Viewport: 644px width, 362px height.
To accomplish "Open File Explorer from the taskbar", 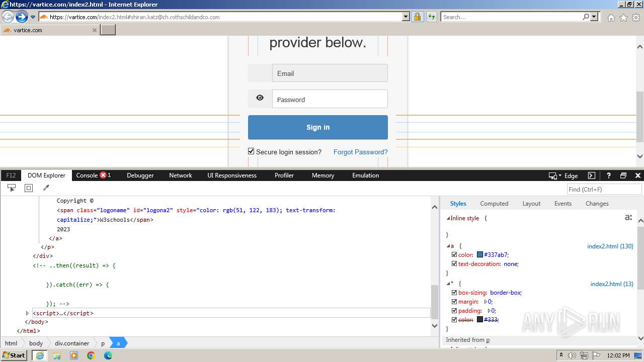I will pyautogui.click(x=57, y=355).
